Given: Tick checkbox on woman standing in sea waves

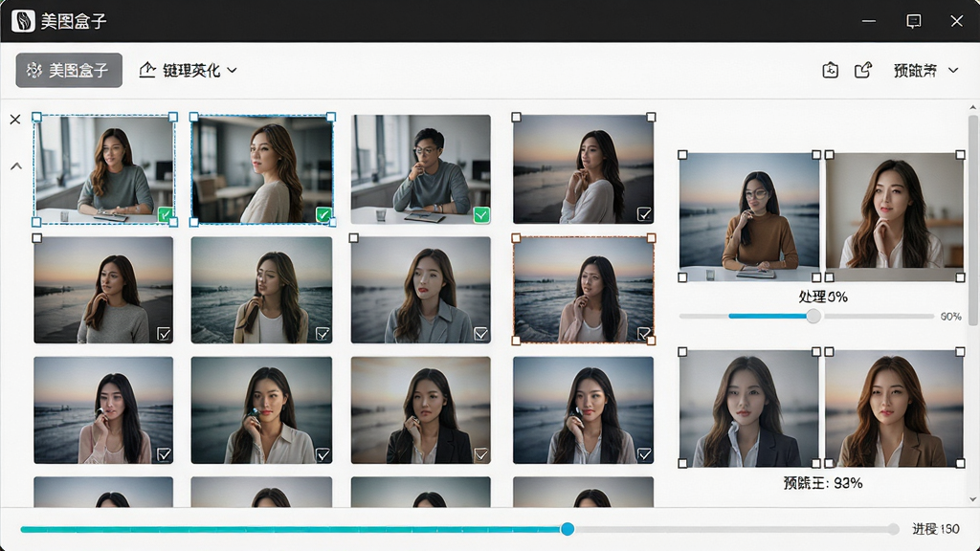Looking at the screenshot, I should click(323, 334).
